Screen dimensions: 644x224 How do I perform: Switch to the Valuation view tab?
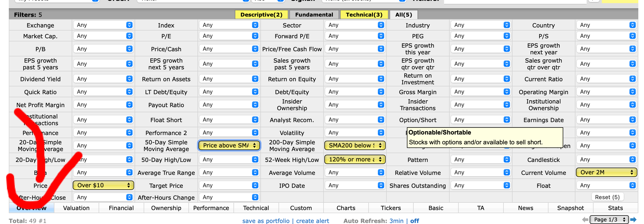(76, 208)
